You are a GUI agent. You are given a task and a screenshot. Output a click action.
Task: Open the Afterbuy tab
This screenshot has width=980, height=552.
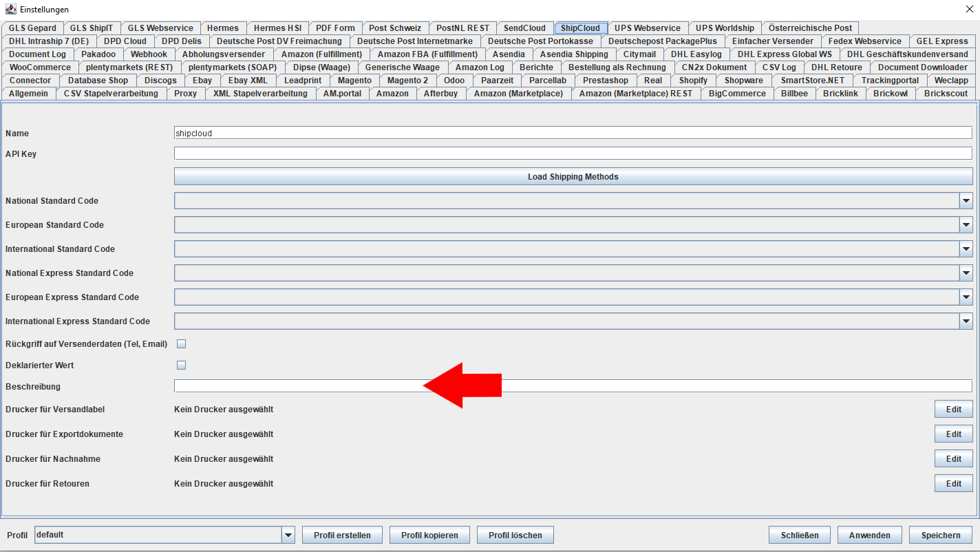[440, 94]
